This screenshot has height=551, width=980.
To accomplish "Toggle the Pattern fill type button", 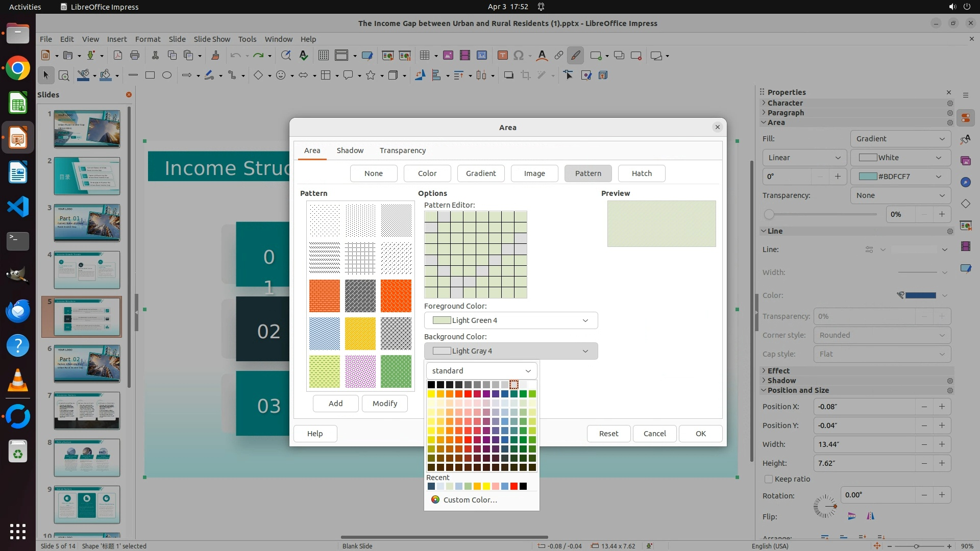I will coord(588,173).
